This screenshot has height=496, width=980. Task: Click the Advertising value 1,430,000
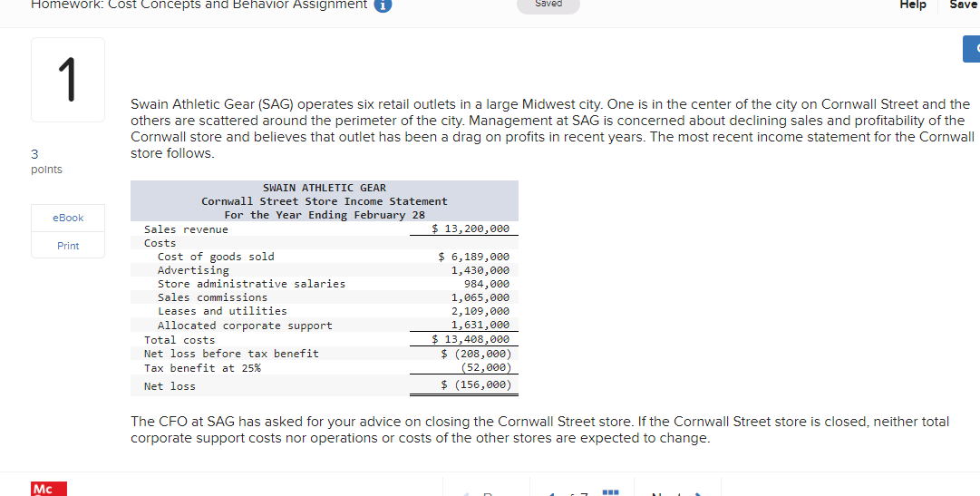pyautogui.click(x=480, y=270)
